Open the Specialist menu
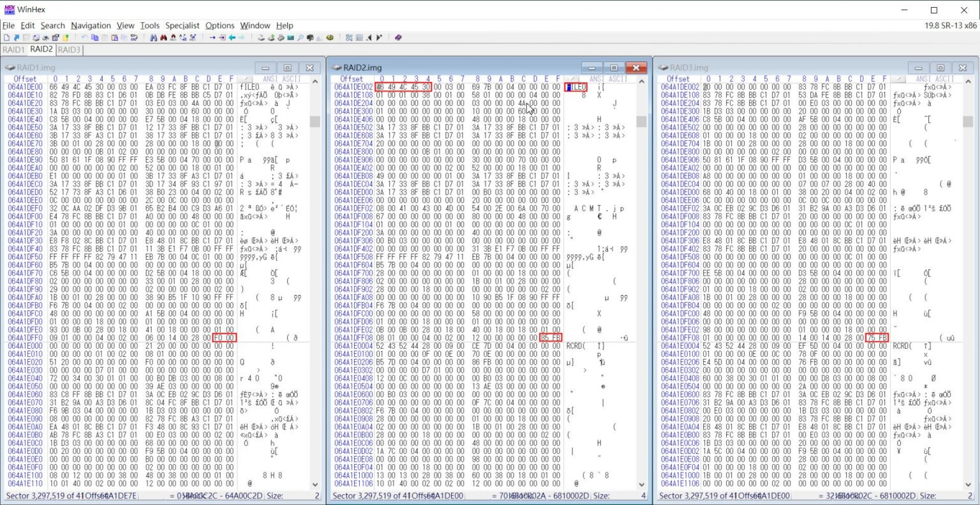 pyautogui.click(x=182, y=26)
